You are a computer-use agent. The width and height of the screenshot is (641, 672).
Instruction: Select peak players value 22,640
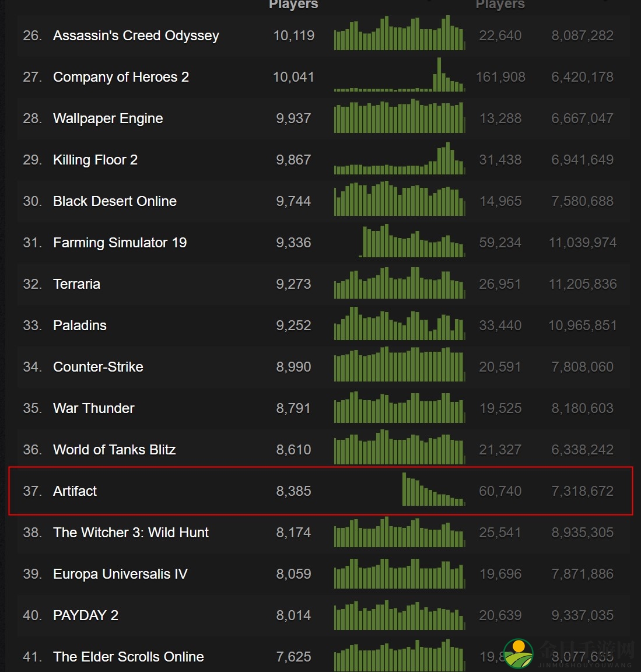[x=500, y=36]
